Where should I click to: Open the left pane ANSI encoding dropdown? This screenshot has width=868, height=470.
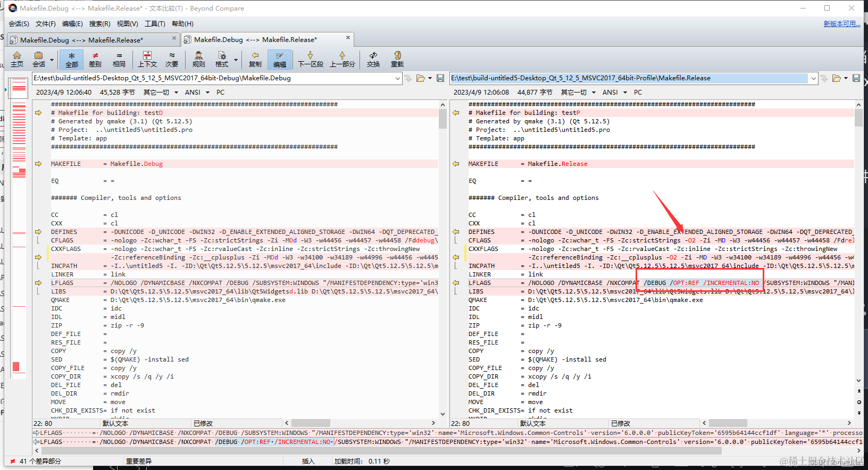197,93
